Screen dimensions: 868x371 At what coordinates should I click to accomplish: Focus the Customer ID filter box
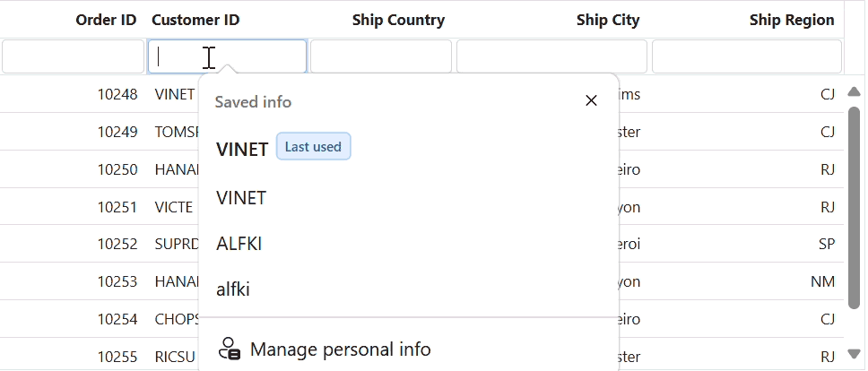[x=227, y=56]
